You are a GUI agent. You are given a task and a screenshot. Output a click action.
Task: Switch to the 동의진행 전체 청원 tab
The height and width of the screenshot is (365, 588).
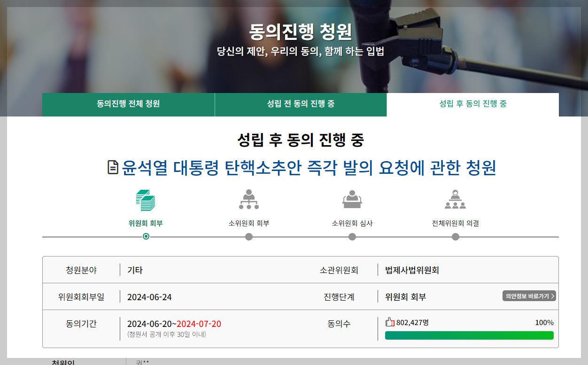click(x=128, y=104)
